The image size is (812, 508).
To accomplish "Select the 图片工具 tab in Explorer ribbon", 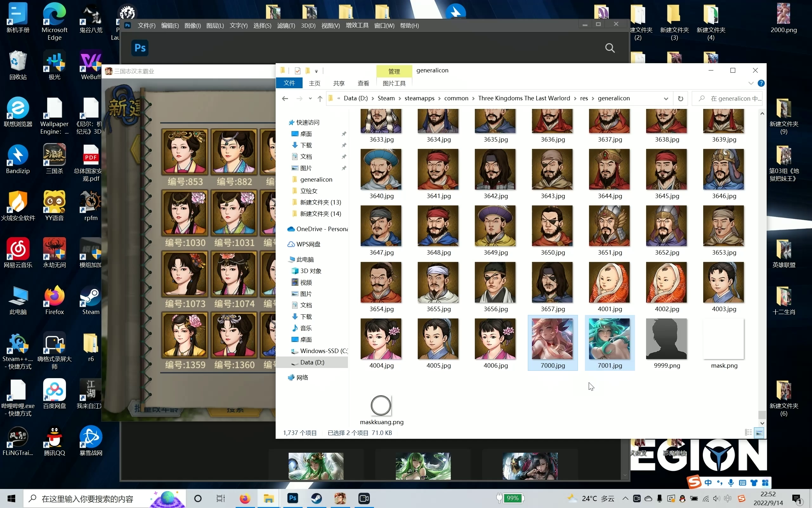I will pyautogui.click(x=394, y=83).
